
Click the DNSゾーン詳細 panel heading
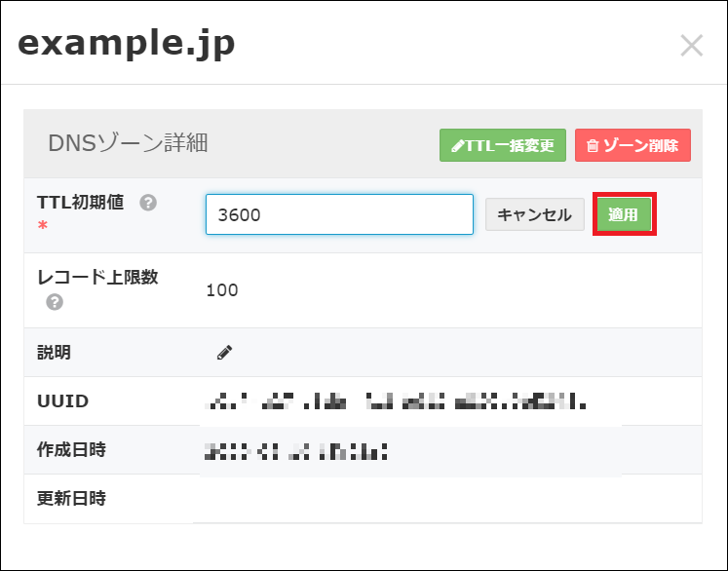tap(128, 144)
